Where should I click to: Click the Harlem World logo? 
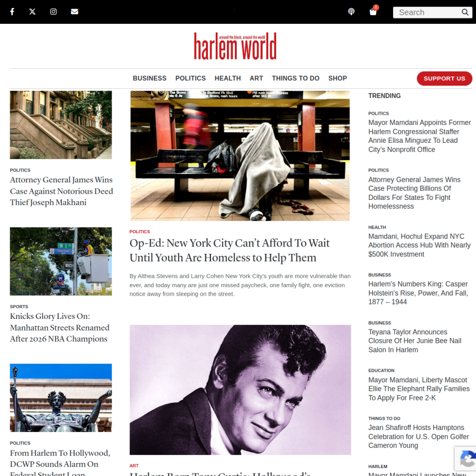click(x=235, y=46)
